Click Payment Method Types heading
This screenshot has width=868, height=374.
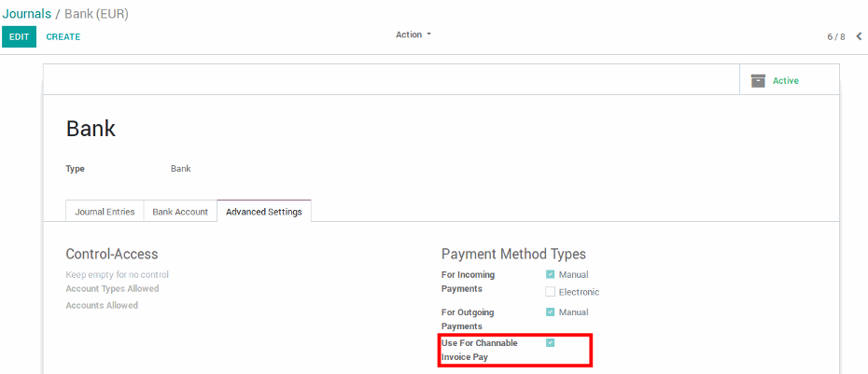click(x=513, y=254)
